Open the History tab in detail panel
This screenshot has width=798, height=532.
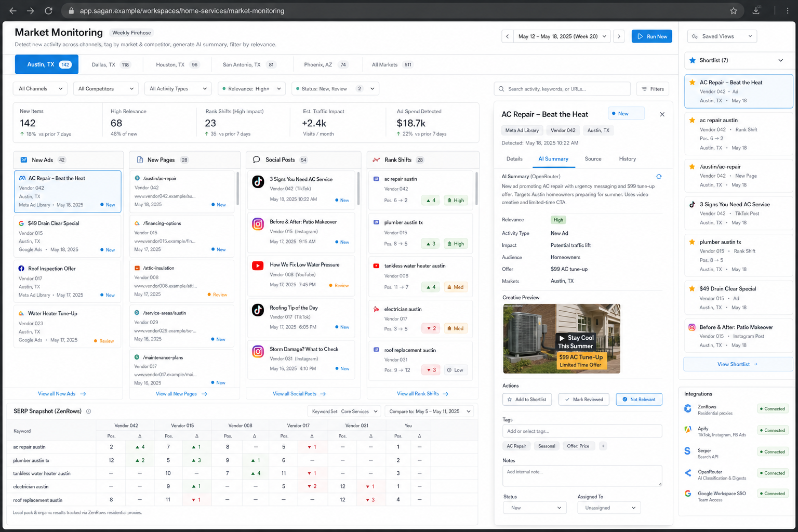627,159
